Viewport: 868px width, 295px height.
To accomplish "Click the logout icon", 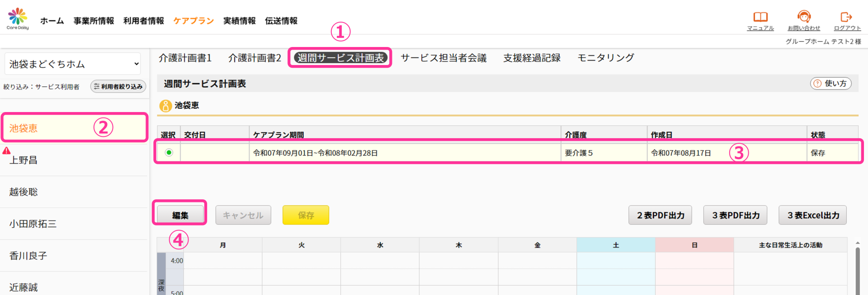I will tap(846, 17).
